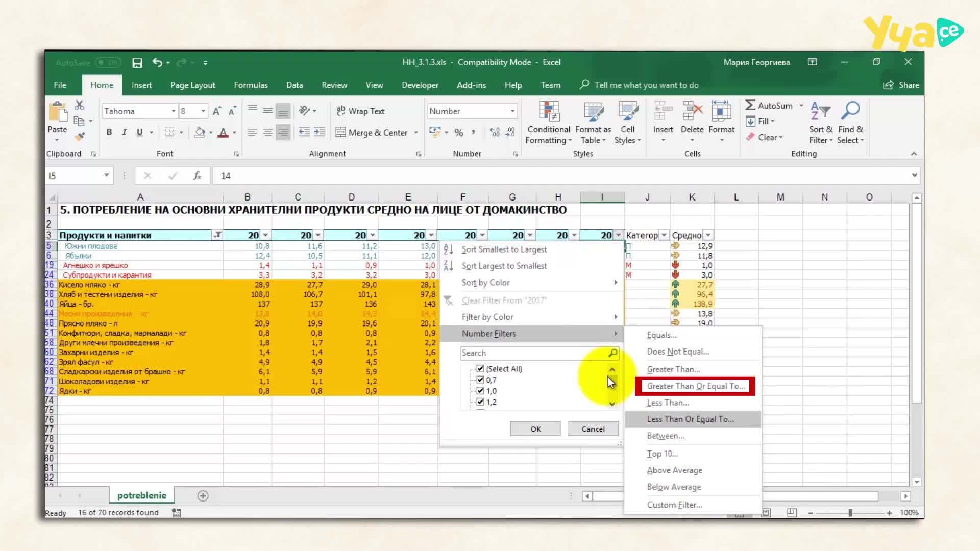The height and width of the screenshot is (551, 980).
Task: Toggle the Select All checkbox
Action: (x=480, y=368)
